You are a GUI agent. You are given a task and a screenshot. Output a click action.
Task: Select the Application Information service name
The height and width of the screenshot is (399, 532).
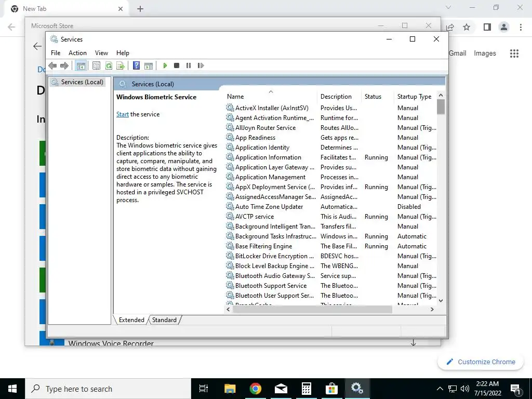(268, 157)
